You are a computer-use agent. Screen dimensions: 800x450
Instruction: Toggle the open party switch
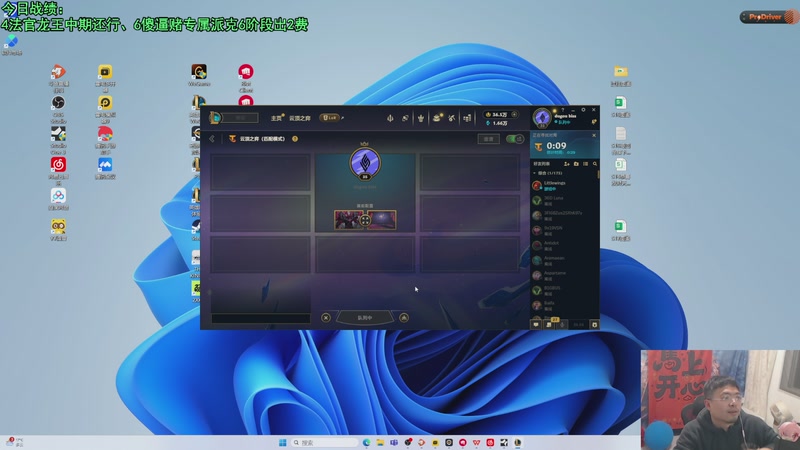(x=514, y=139)
